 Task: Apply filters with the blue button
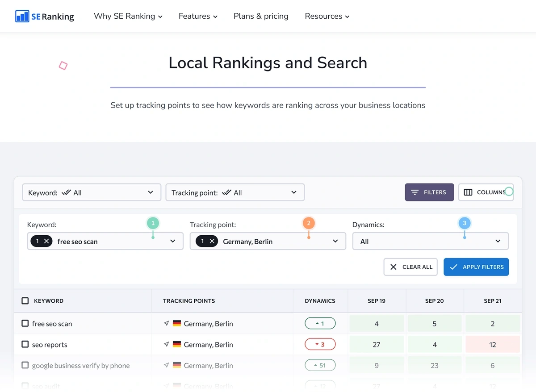pyautogui.click(x=476, y=267)
